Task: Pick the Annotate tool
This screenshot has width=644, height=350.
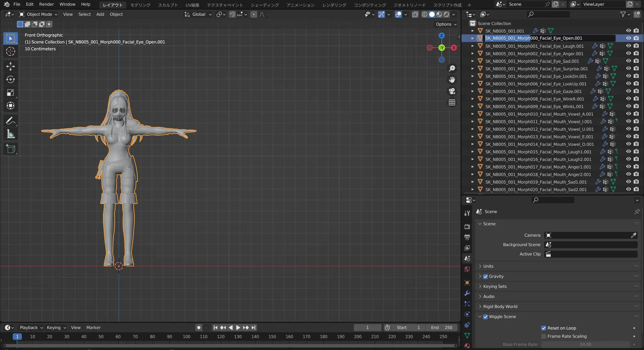Action: [10, 121]
